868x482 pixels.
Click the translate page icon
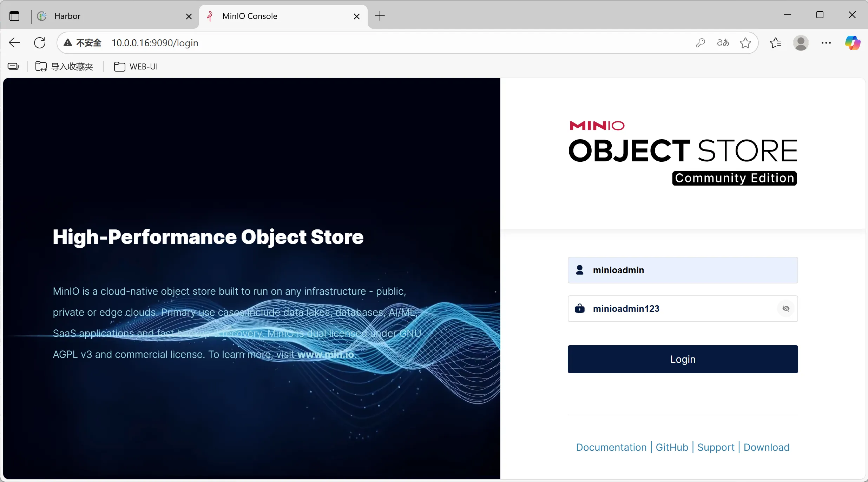pyautogui.click(x=723, y=43)
